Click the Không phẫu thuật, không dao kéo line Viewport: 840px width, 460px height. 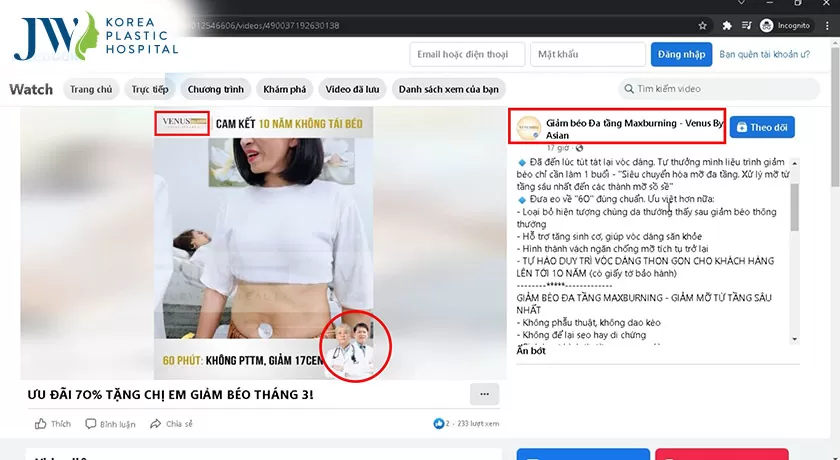(x=589, y=322)
